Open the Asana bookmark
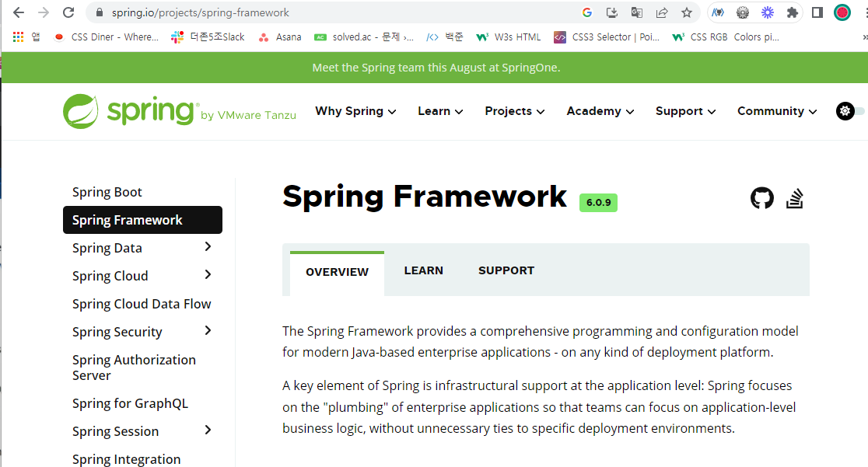The image size is (868, 467). (x=280, y=37)
